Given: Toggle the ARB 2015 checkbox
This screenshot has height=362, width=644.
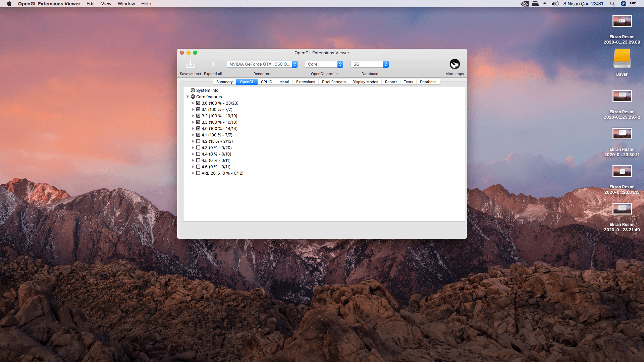Looking at the screenshot, I should coord(198,173).
